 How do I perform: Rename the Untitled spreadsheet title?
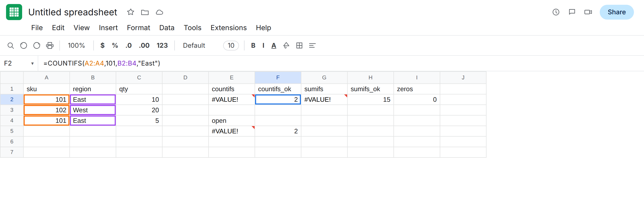click(x=73, y=12)
